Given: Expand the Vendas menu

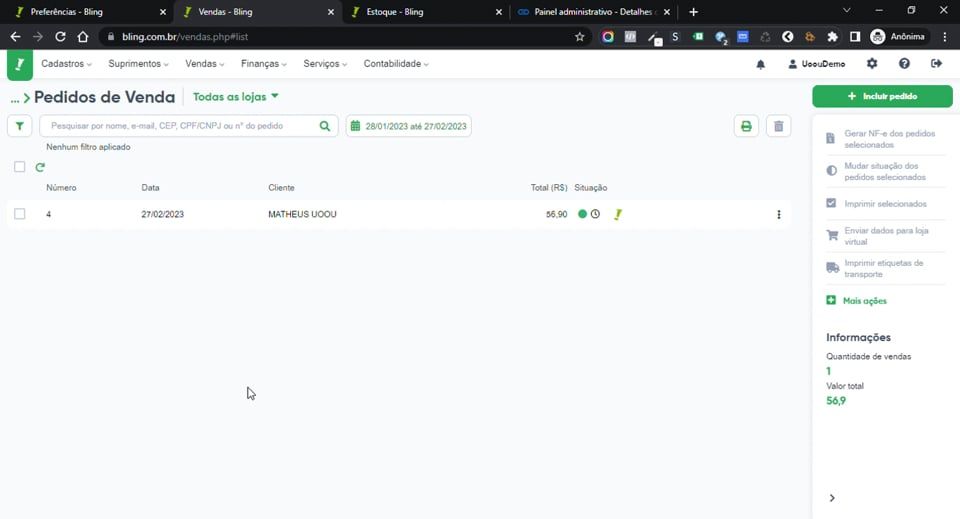Looking at the screenshot, I should click(x=204, y=64).
